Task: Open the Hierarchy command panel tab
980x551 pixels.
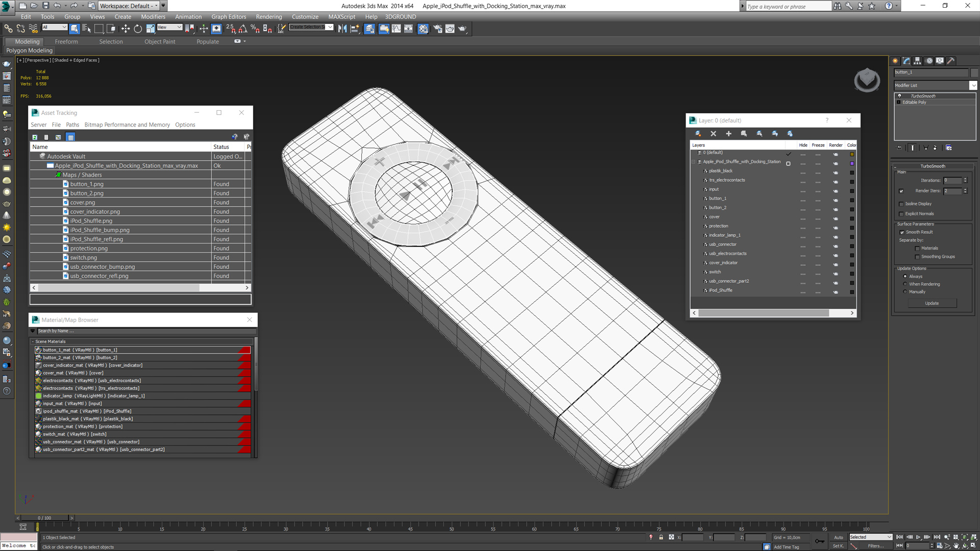Action: [917, 61]
